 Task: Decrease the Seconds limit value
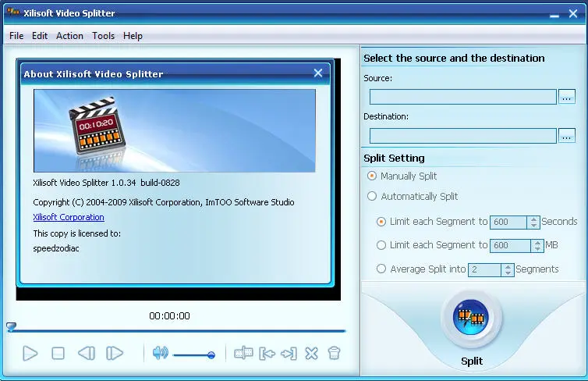point(533,225)
